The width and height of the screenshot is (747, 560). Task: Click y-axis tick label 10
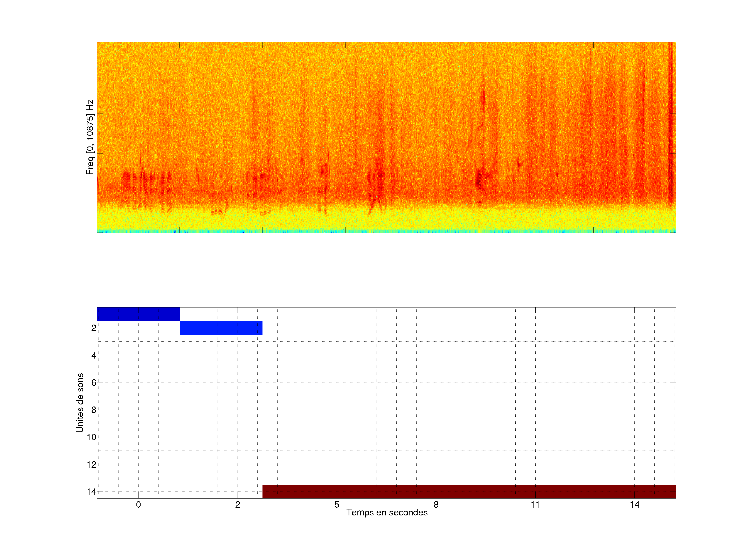click(x=92, y=437)
